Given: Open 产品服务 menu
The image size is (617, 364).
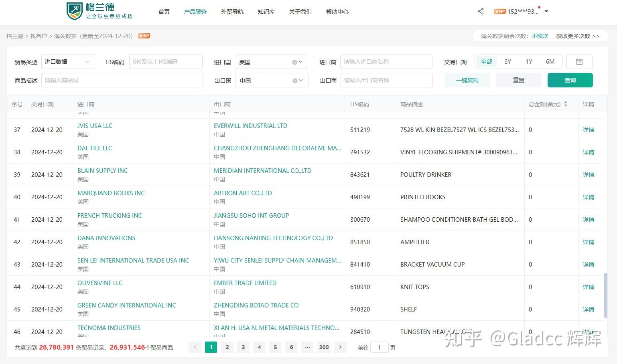Looking at the screenshot, I should tap(195, 12).
